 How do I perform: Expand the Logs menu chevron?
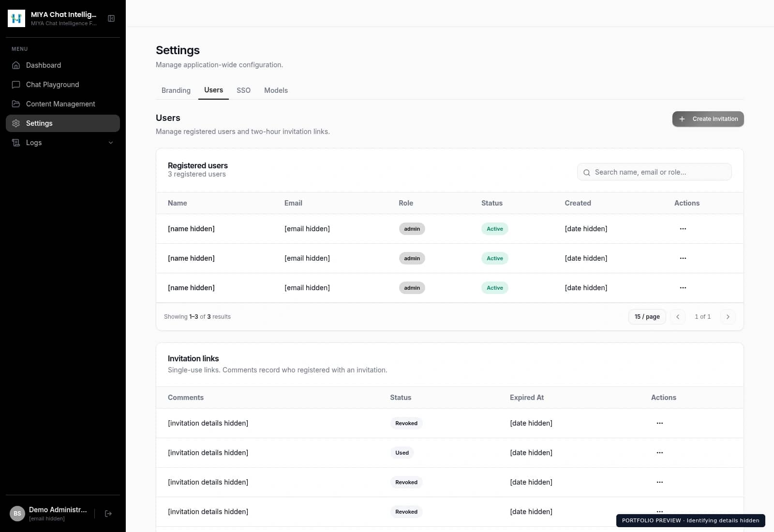(111, 143)
